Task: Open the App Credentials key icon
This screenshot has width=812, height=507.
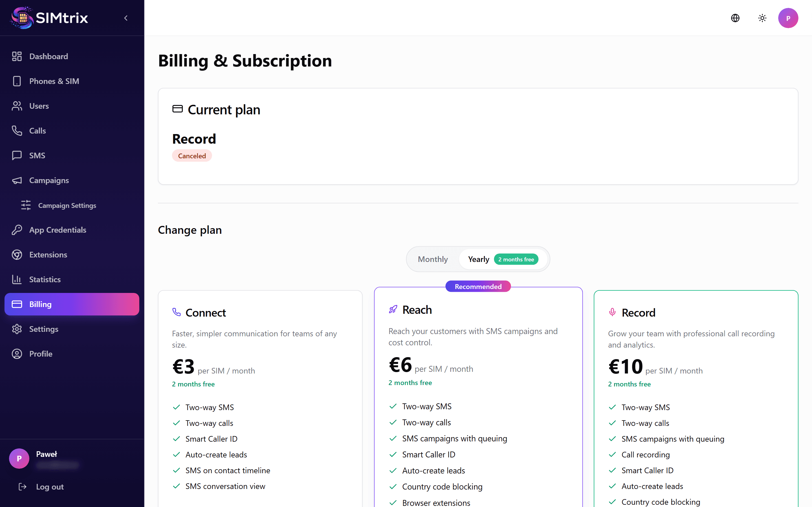Action: click(x=17, y=230)
